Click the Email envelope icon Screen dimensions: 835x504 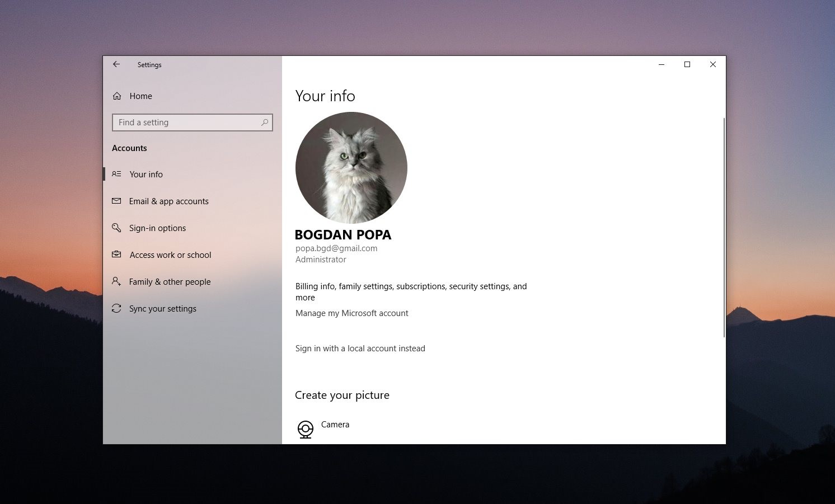click(x=116, y=201)
